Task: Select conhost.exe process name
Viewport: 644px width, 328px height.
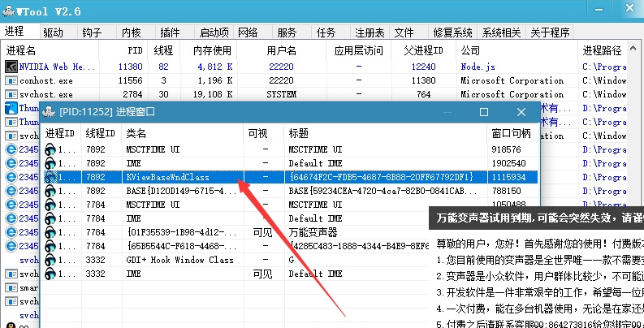Action: pyautogui.click(x=46, y=80)
